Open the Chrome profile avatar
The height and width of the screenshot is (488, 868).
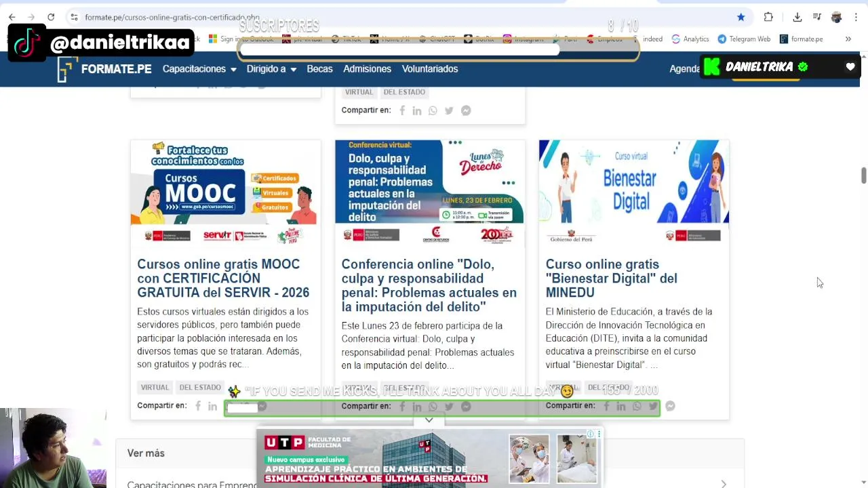point(836,17)
